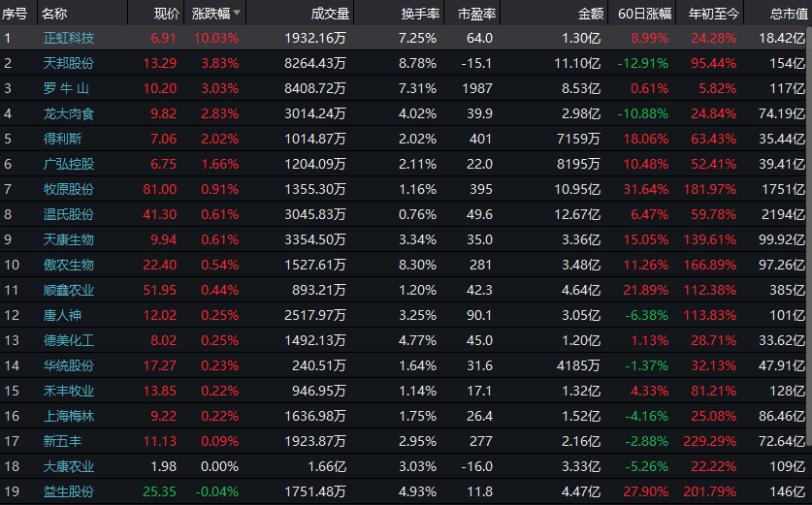Select volume cell 240.51万
The height and width of the screenshot is (505, 812).
coord(318,365)
